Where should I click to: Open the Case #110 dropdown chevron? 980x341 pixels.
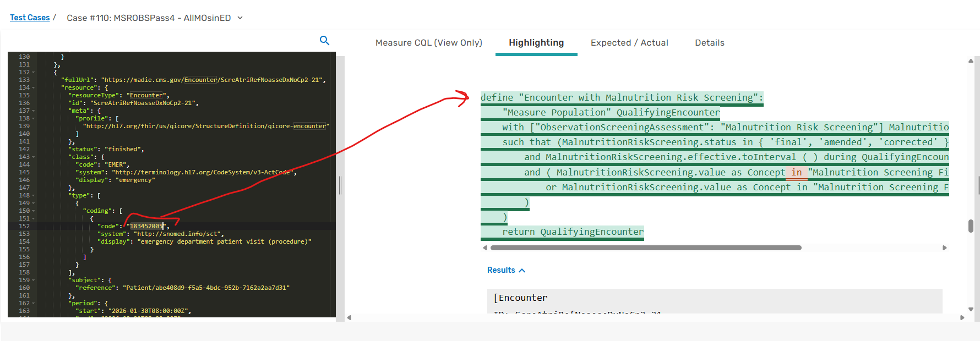(x=240, y=18)
